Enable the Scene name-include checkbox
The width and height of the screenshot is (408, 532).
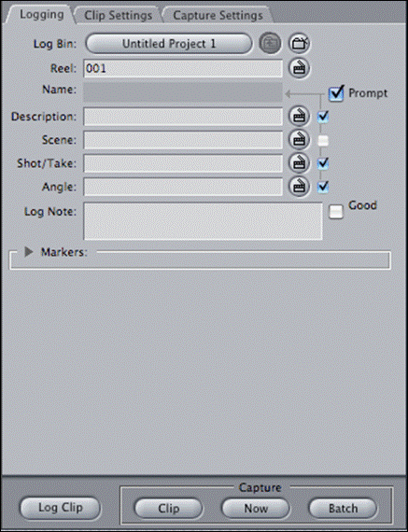point(323,140)
